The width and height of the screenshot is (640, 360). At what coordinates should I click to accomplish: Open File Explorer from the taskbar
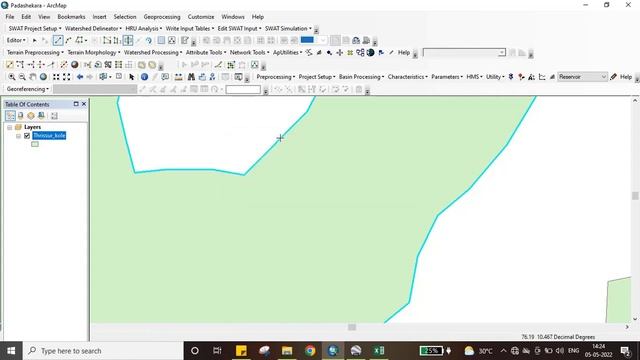click(x=287, y=351)
